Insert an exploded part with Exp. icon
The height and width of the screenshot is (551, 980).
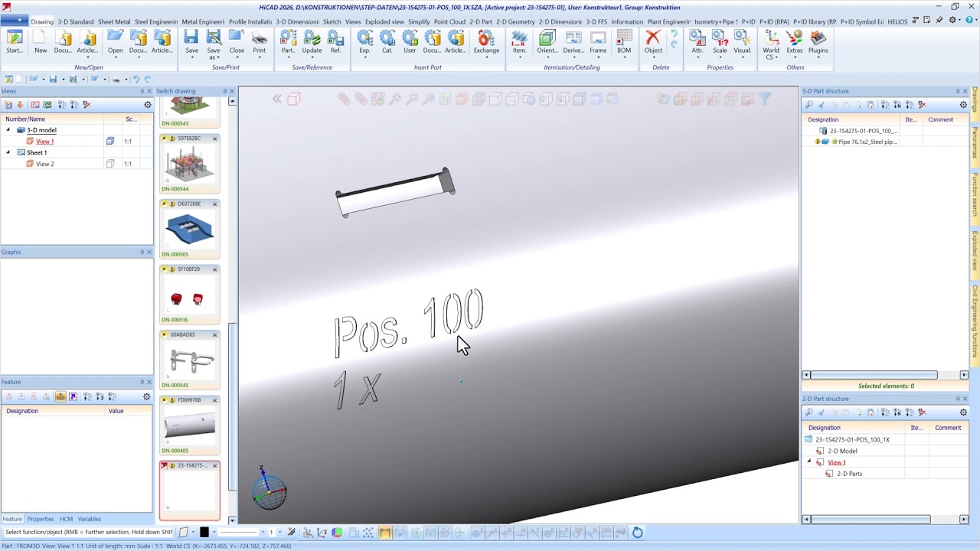(x=364, y=41)
